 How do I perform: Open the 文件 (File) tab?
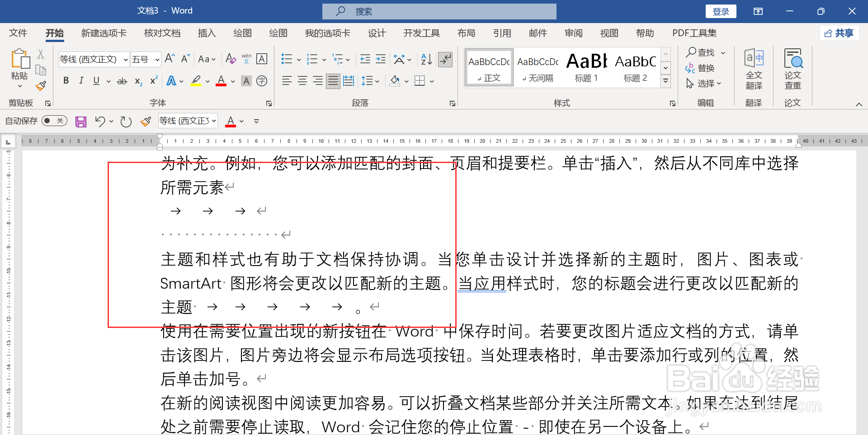[x=18, y=33]
